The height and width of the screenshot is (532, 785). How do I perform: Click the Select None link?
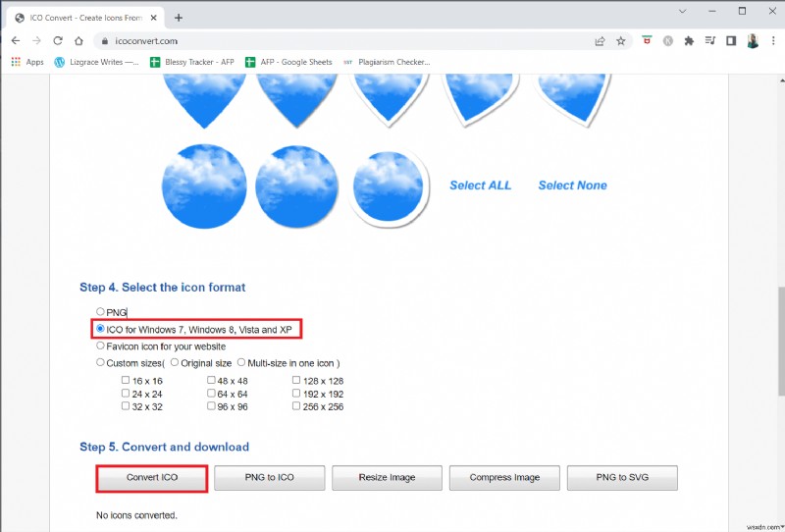click(573, 186)
